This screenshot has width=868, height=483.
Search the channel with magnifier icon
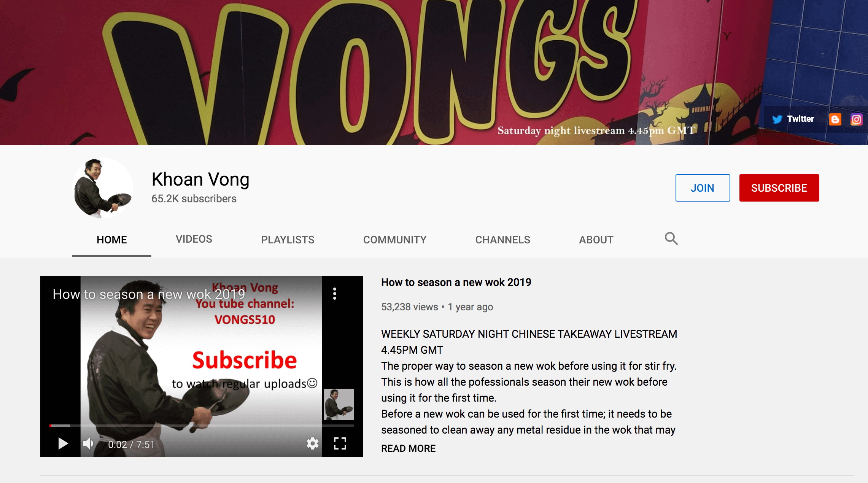[671, 239]
